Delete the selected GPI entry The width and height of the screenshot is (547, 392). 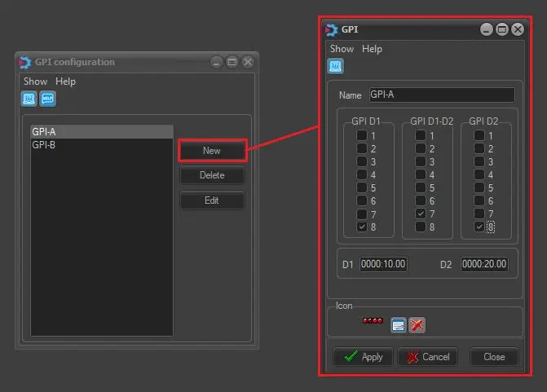click(x=212, y=175)
